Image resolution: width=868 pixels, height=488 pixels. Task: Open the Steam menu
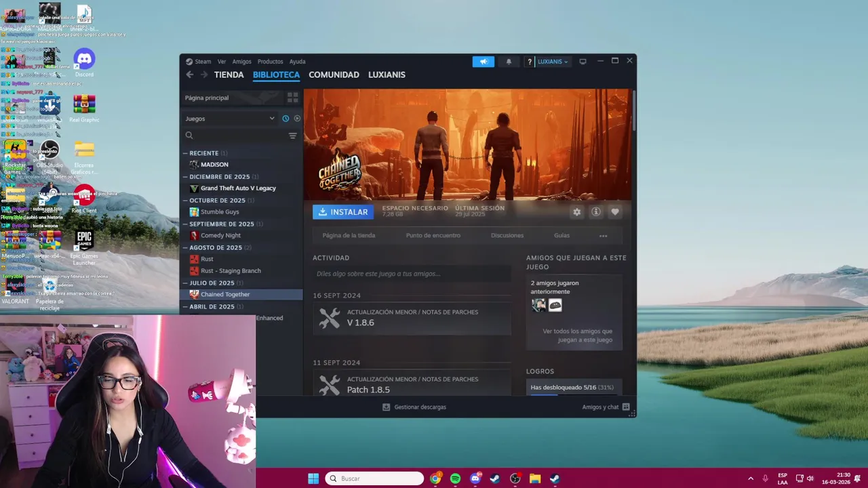203,62
